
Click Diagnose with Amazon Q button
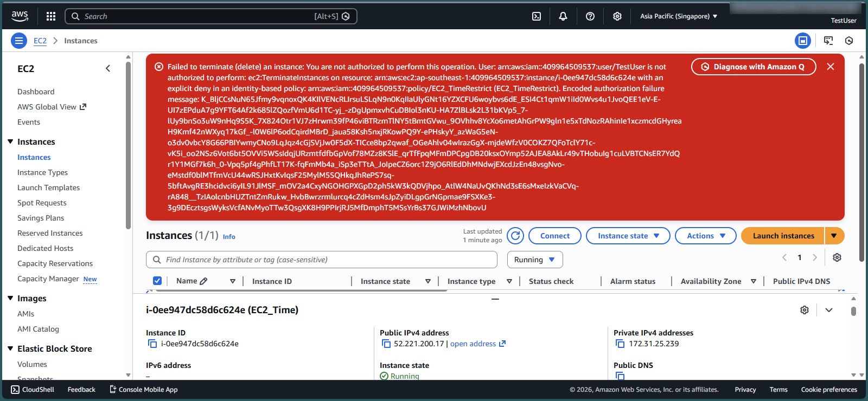point(754,67)
